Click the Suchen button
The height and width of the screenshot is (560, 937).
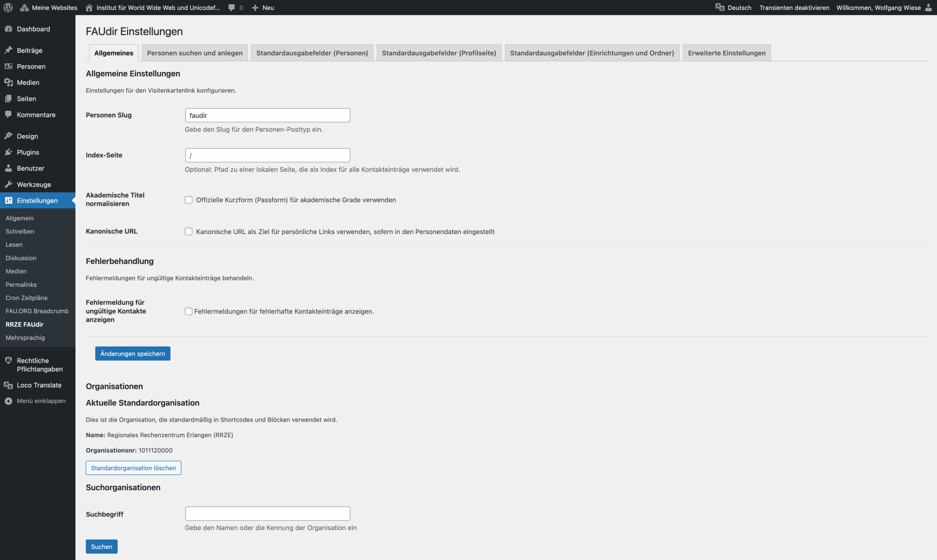tap(101, 546)
